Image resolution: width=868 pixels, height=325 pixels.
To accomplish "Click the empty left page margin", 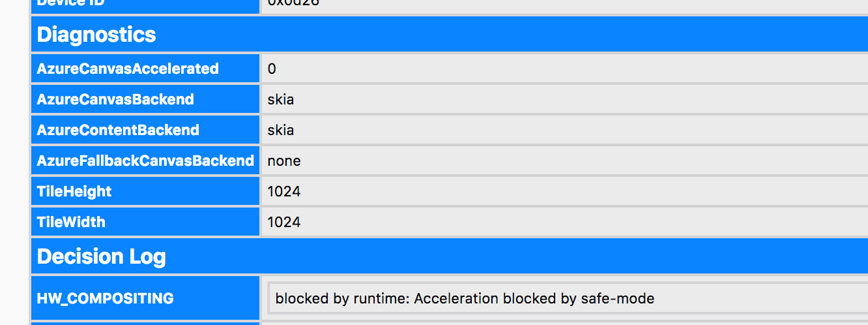I will coord(14,163).
